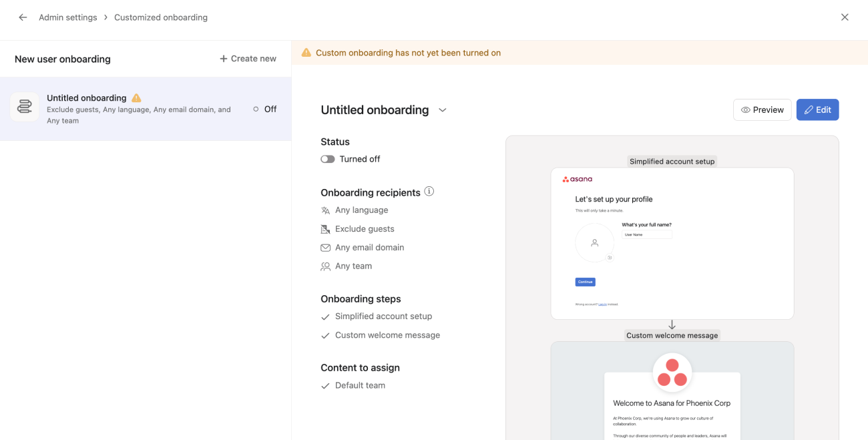Image resolution: width=868 pixels, height=440 pixels.
Task: Click the language icon beside Any language
Action: pyautogui.click(x=325, y=210)
